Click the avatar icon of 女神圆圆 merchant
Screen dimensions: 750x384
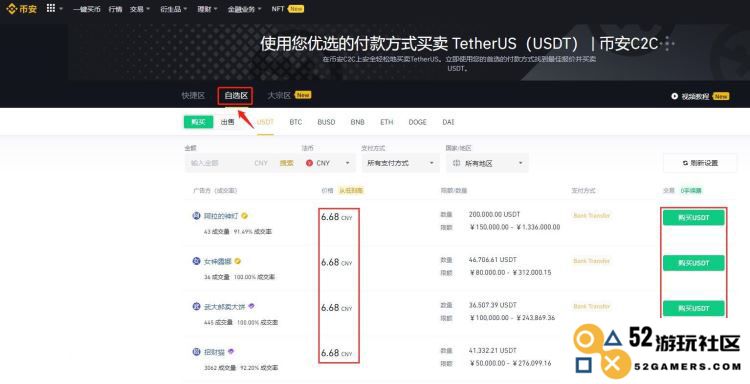(x=196, y=261)
